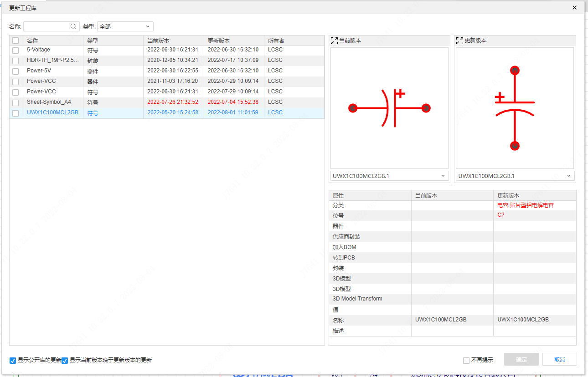Check the box for Power-VCC 符号 row

[x=15, y=92]
